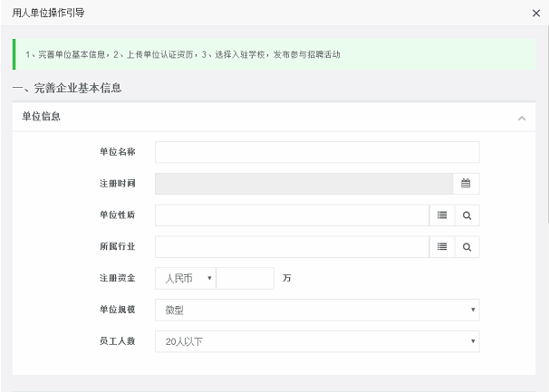Click the 一、完善企业基本信息 section heading
Screen dimensions: 549x392
67,88
